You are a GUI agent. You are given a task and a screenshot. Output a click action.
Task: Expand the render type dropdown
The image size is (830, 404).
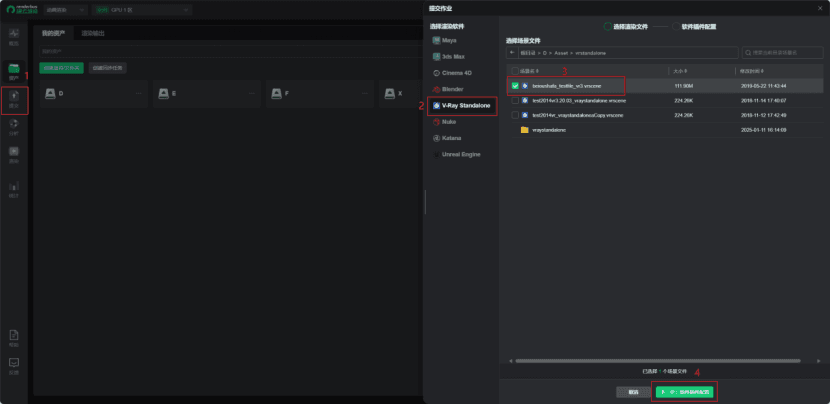[x=65, y=10]
